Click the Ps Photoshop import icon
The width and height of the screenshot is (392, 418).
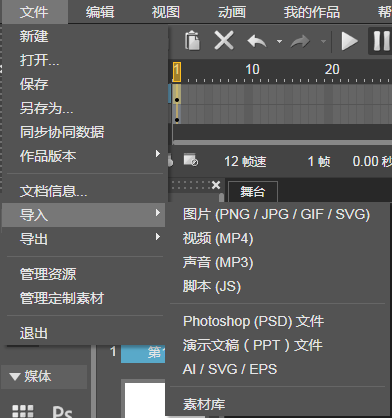point(62,412)
